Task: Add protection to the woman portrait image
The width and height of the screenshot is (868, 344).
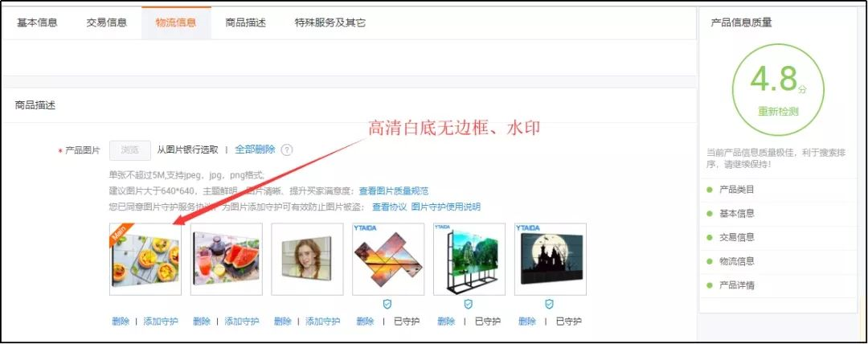Action: 323,321
